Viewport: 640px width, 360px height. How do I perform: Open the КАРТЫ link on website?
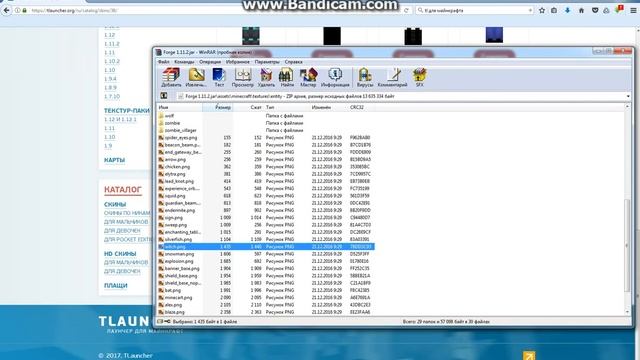point(114,160)
